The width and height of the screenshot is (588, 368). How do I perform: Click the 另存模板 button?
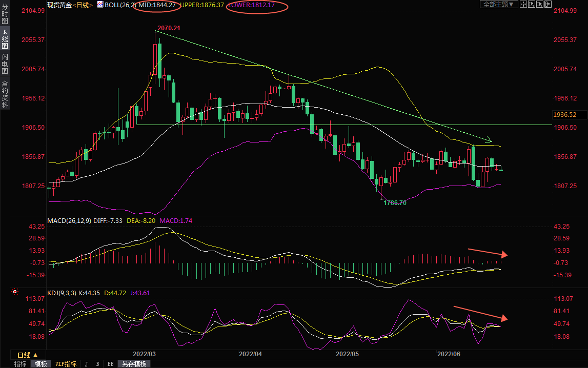(x=134, y=364)
